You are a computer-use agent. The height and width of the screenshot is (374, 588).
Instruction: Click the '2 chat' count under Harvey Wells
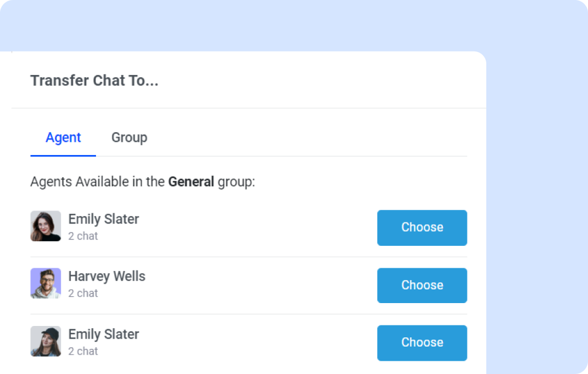(x=83, y=293)
